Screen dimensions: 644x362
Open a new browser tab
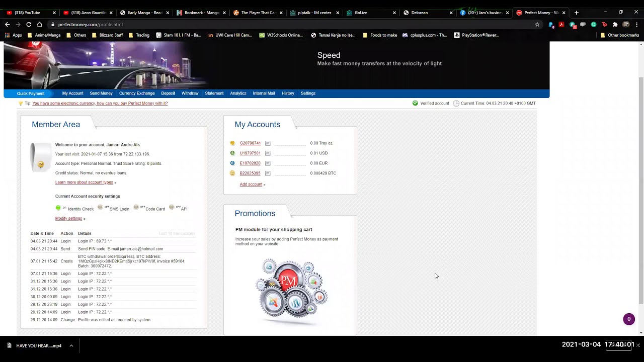coord(577,13)
